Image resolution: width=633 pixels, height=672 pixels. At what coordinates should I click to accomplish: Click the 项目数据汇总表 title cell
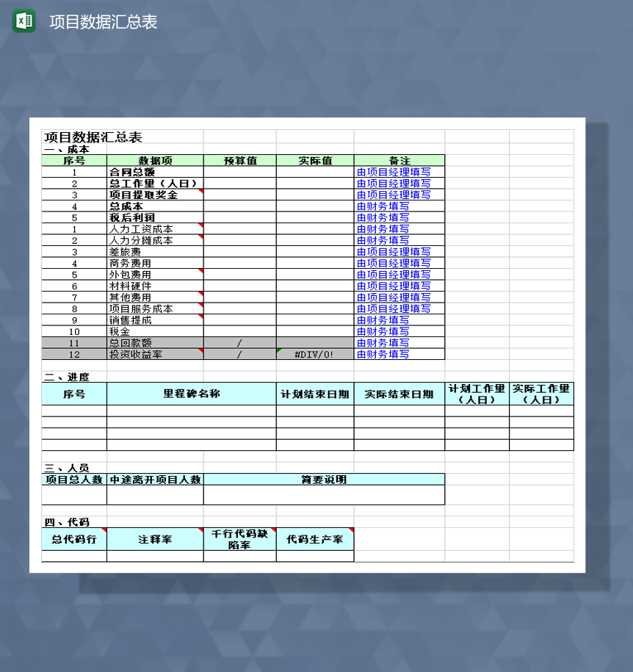(95, 136)
